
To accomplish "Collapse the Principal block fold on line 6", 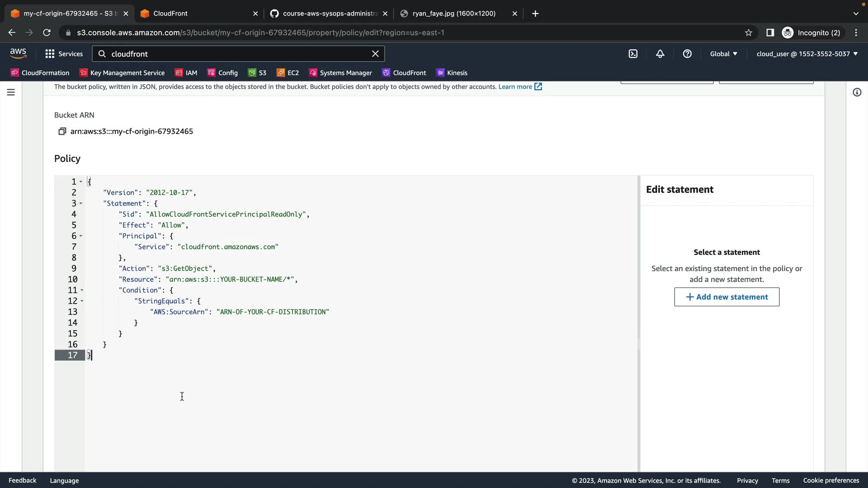I will 81,236.
